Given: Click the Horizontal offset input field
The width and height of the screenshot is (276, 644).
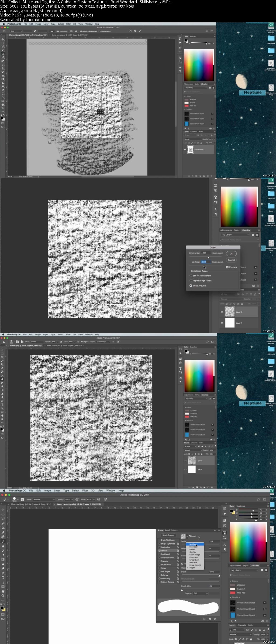Looking at the screenshot, I should [205, 253].
